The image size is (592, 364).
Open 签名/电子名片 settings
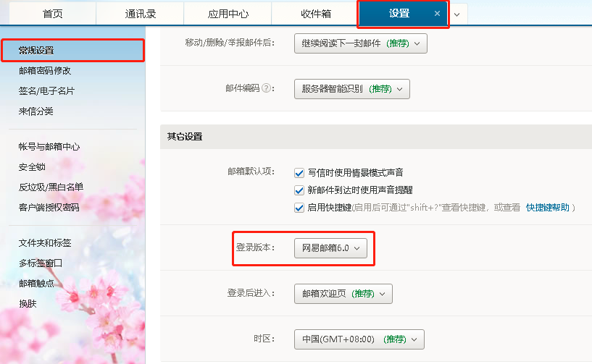pos(46,91)
